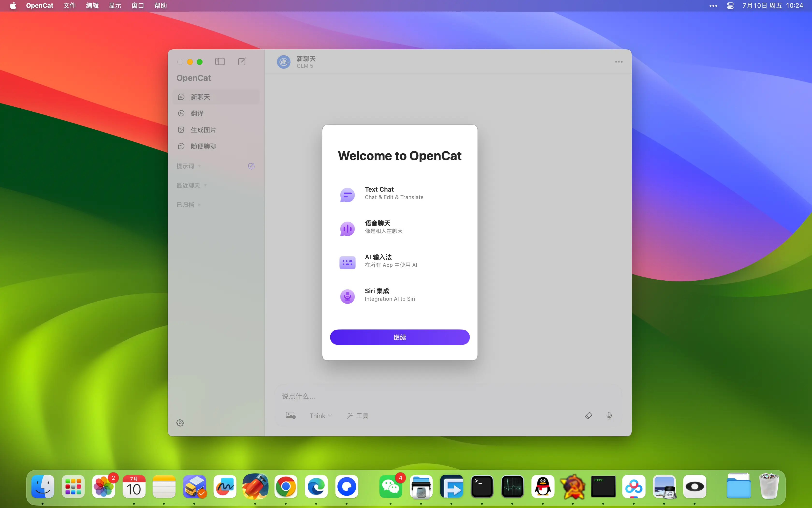Click the 说点什么 message input field

(448, 396)
